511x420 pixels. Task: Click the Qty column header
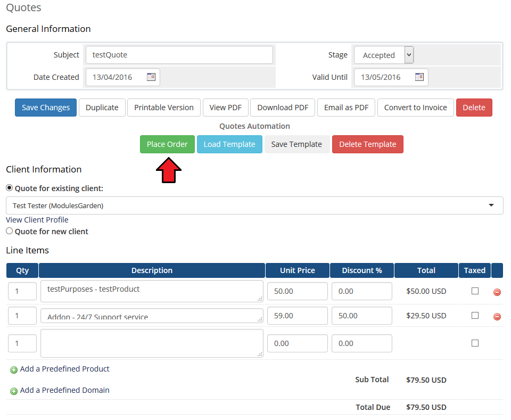coord(22,270)
